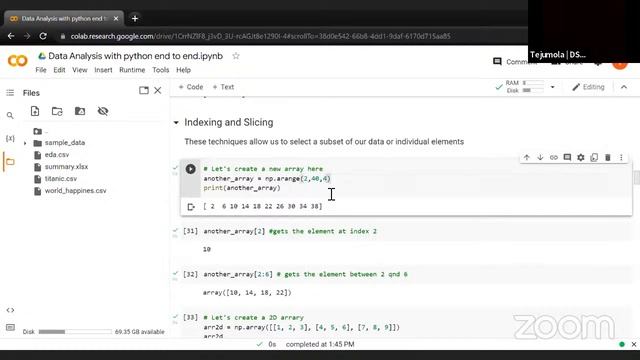Click the browser address bar
The width and height of the screenshot is (640, 360).
260,36
